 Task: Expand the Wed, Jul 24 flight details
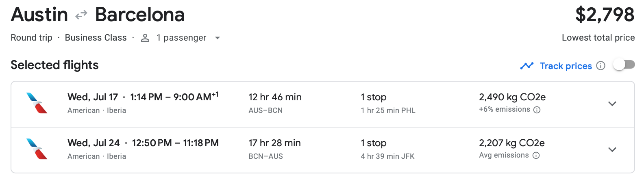coord(612,149)
